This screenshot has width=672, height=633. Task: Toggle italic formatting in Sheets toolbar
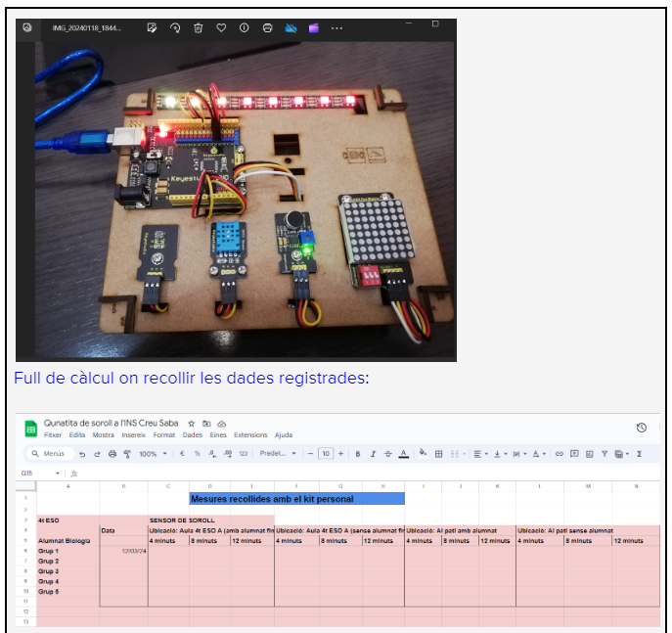tap(373, 454)
